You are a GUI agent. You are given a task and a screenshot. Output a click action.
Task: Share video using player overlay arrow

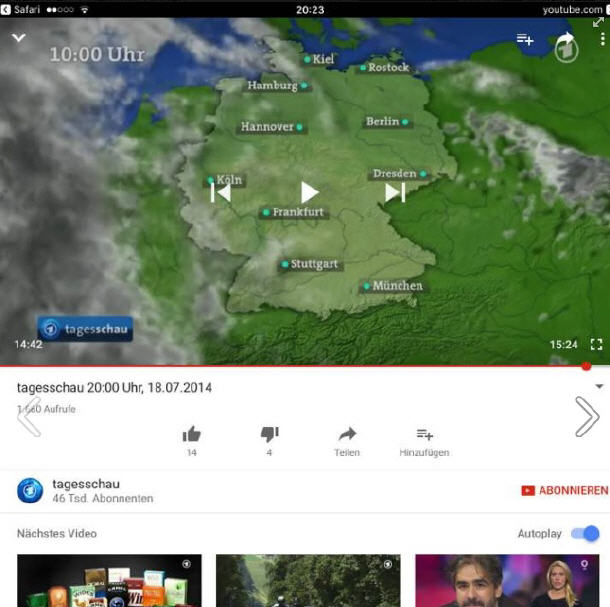[566, 41]
